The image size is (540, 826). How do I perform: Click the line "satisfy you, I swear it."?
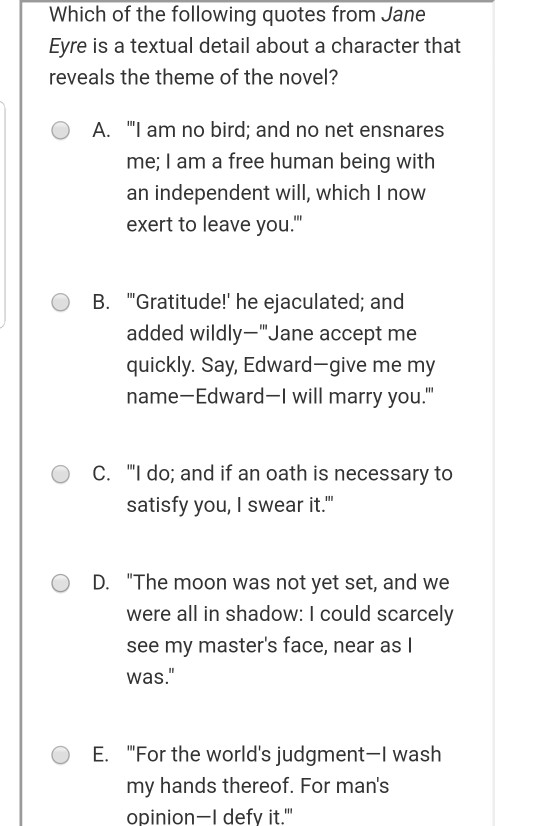(x=230, y=506)
